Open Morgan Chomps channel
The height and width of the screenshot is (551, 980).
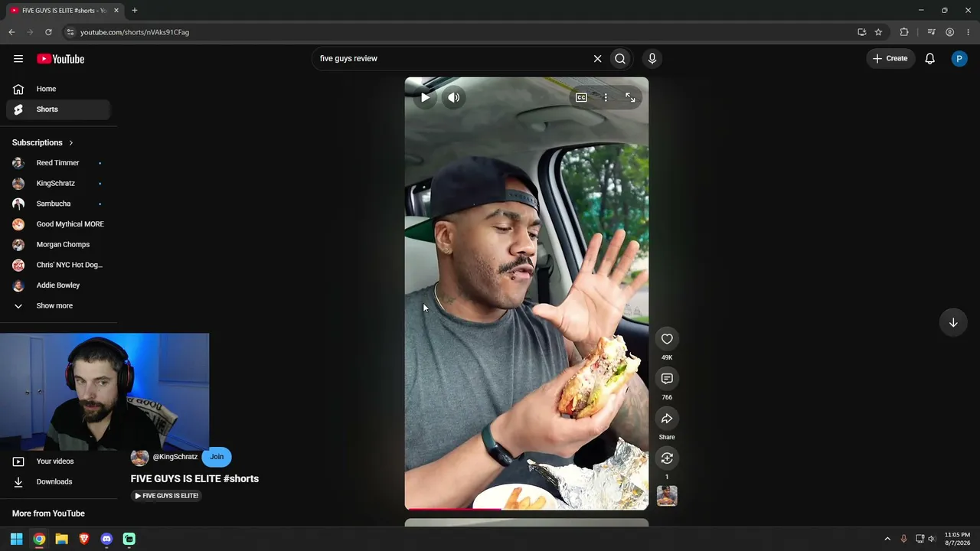coord(58,245)
